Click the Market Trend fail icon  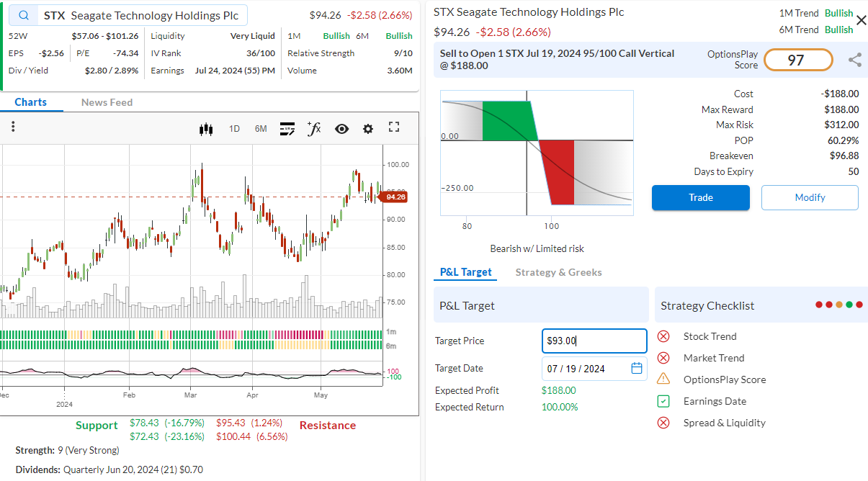664,358
